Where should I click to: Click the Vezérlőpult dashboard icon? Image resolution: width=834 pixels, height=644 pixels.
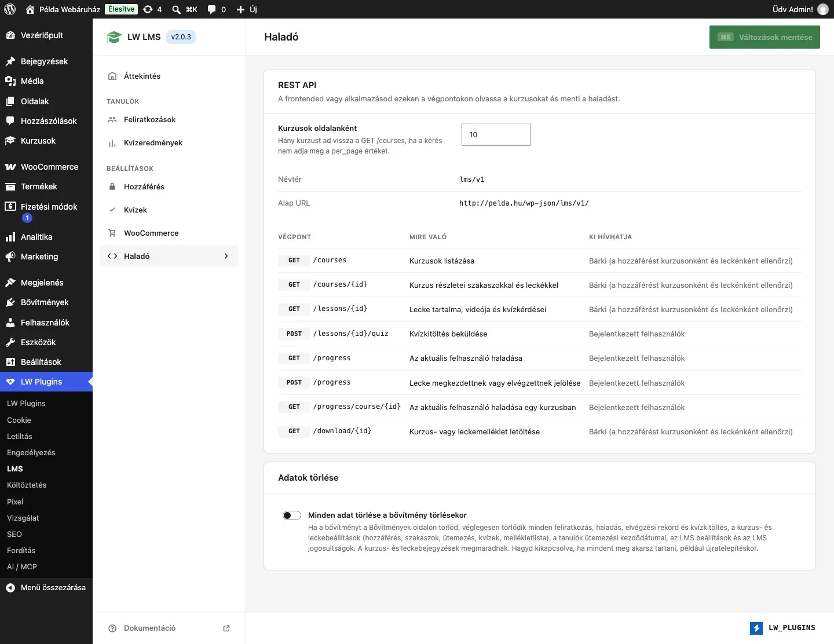point(10,35)
